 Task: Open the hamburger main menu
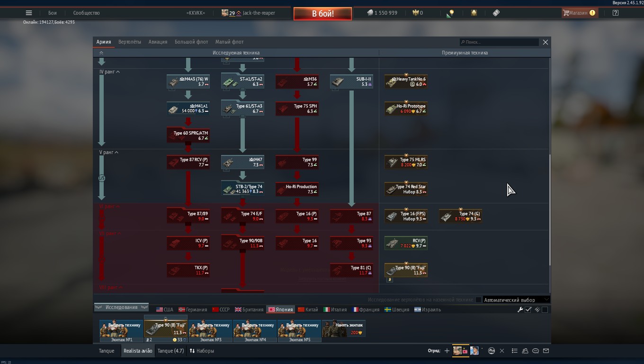[x=29, y=13]
